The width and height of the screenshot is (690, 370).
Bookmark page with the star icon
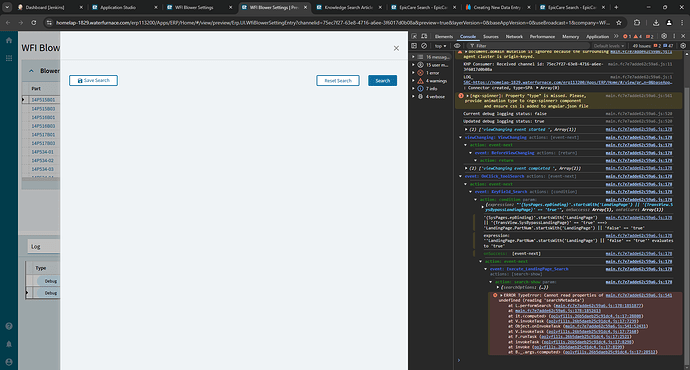pyautogui.click(x=619, y=22)
